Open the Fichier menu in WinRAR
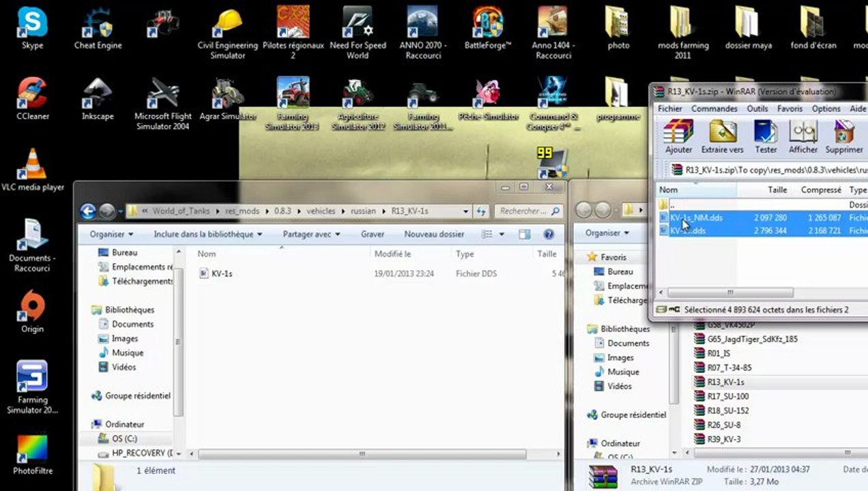This screenshot has width=868, height=491. [x=670, y=108]
